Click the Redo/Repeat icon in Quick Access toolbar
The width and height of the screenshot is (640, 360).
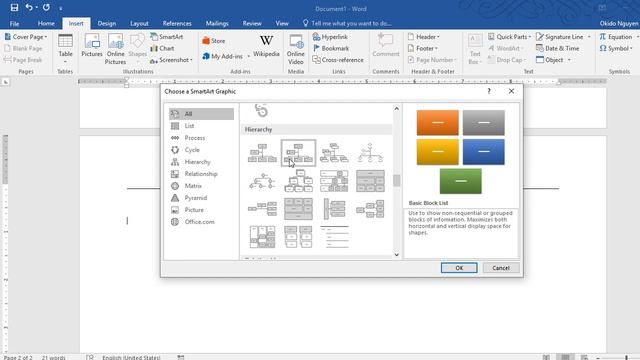pyautogui.click(x=46, y=7)
